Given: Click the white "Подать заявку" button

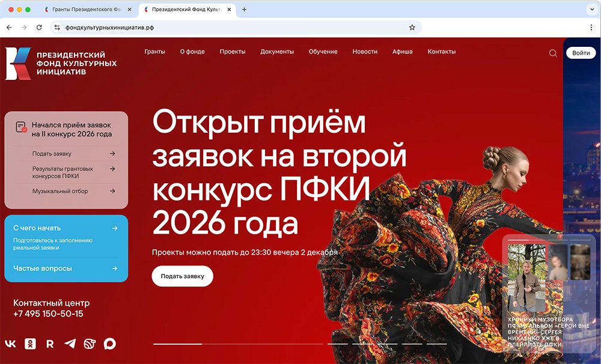Looking at the screenshot, I should click(x=183, y=276).
